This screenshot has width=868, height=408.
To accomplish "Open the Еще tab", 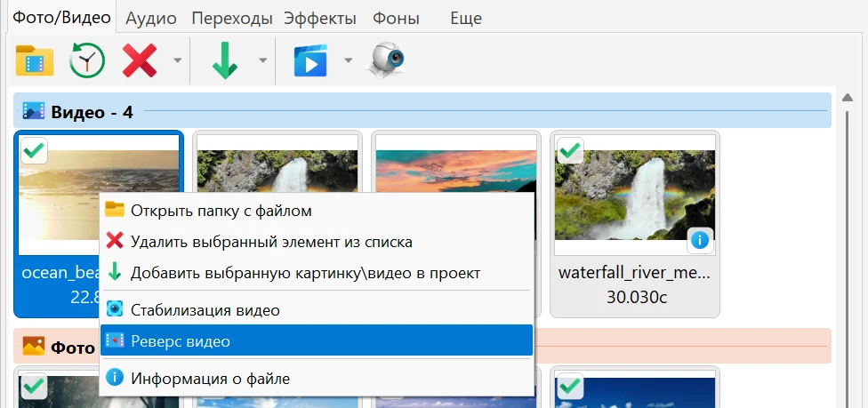I will (x=466, y=19).
